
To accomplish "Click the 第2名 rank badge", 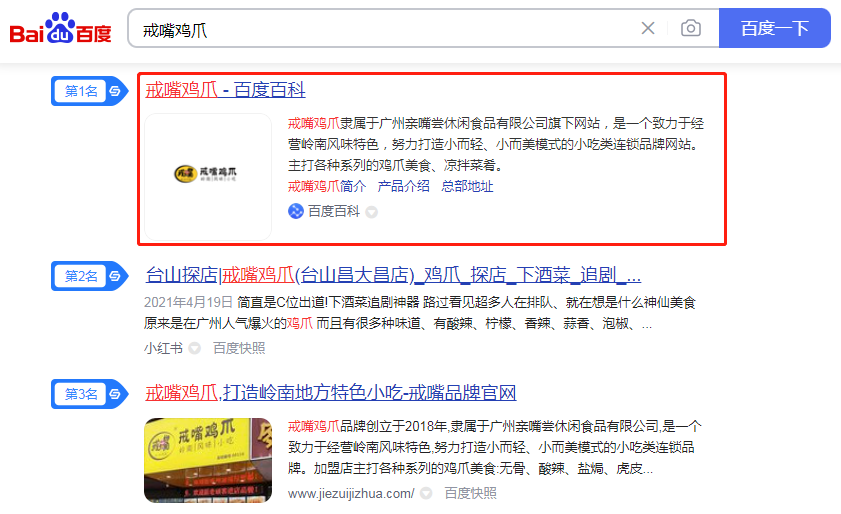I will tap(88, 276).
